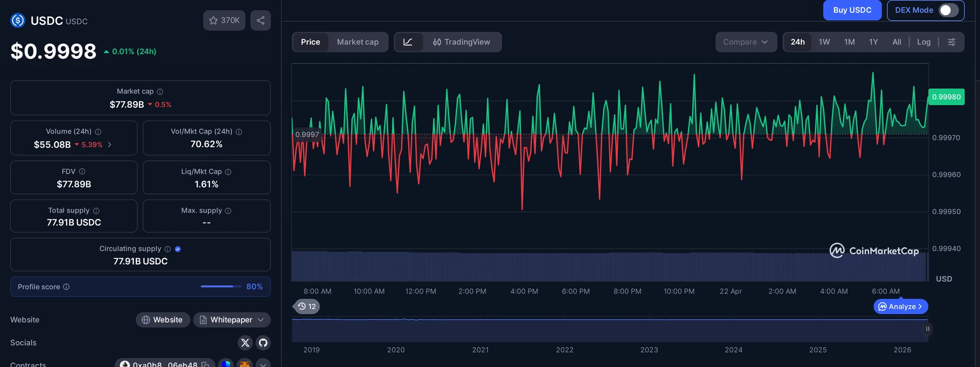Show Vol/Mkt Cap (24h) info icon
980x367 pixels.
pyautogui.click(x=239, y=132)
